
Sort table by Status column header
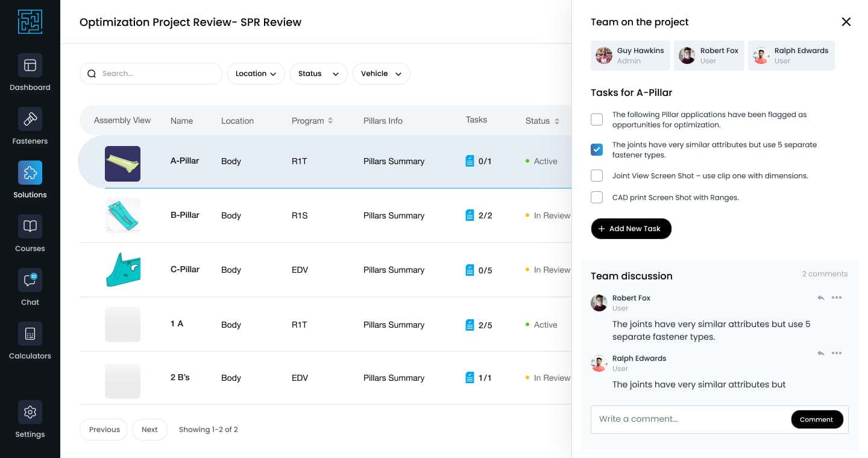click(542, 121)
